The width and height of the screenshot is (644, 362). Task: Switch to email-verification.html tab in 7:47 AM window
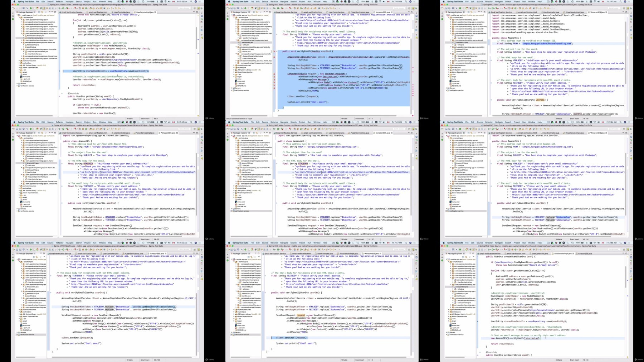pos(302,254)
